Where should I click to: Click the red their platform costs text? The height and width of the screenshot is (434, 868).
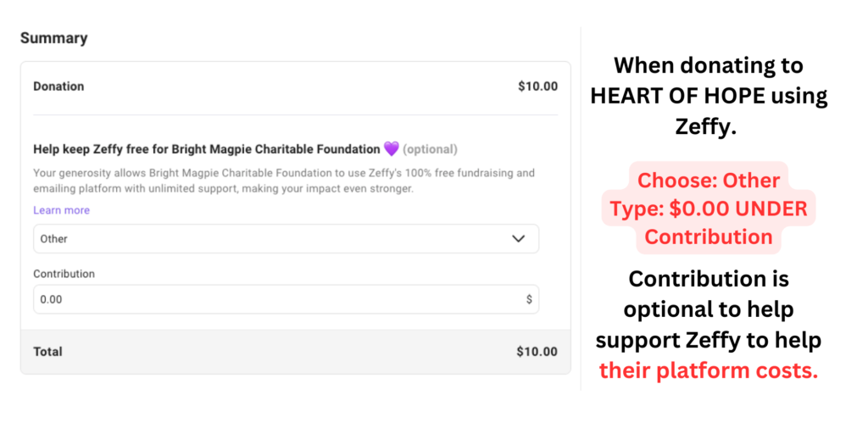click(x=709, y=370)
